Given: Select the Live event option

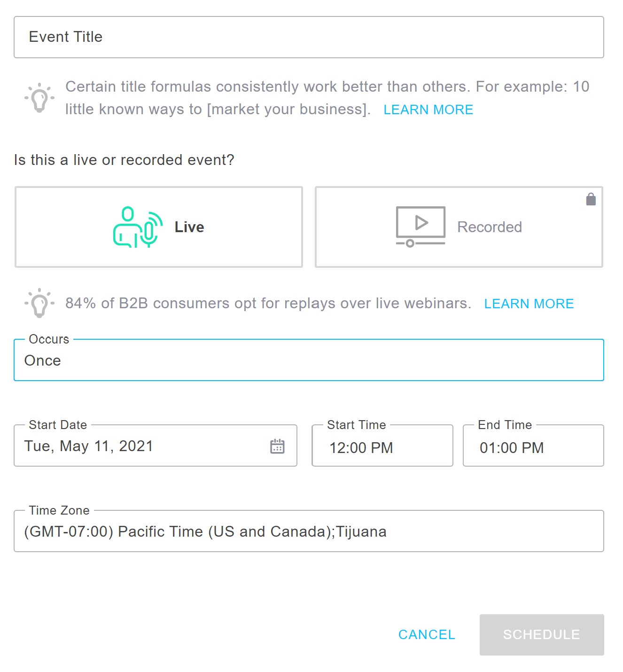Looking at the screenshot, I should [x=158, y=227].
